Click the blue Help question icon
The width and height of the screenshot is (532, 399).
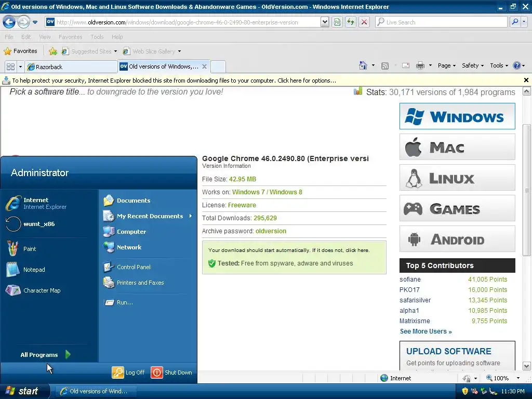[x=516, y=65]
